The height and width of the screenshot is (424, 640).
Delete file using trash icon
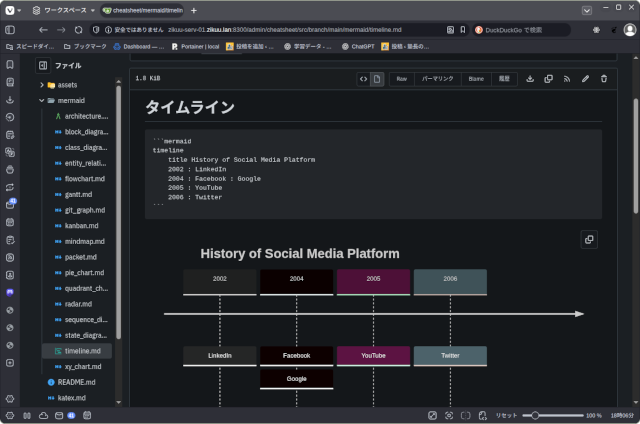coord(603,78)
